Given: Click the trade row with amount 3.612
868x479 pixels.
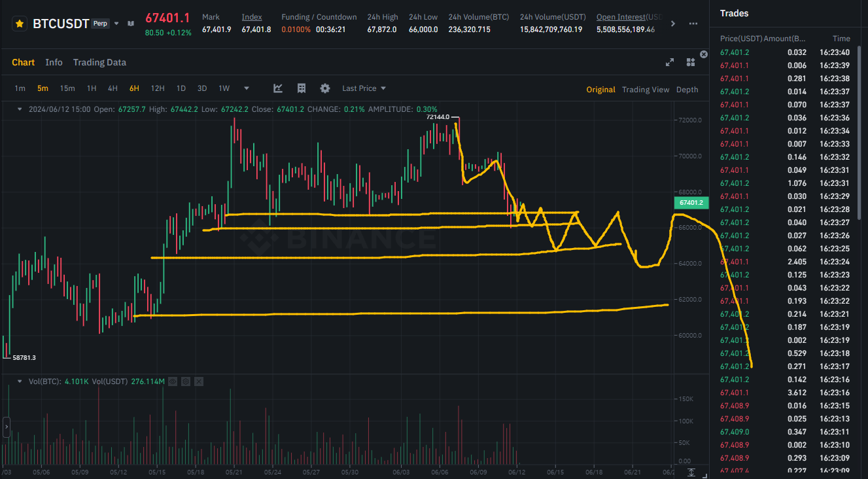Looking at the screenshot, I should click(x=785, y=393).
